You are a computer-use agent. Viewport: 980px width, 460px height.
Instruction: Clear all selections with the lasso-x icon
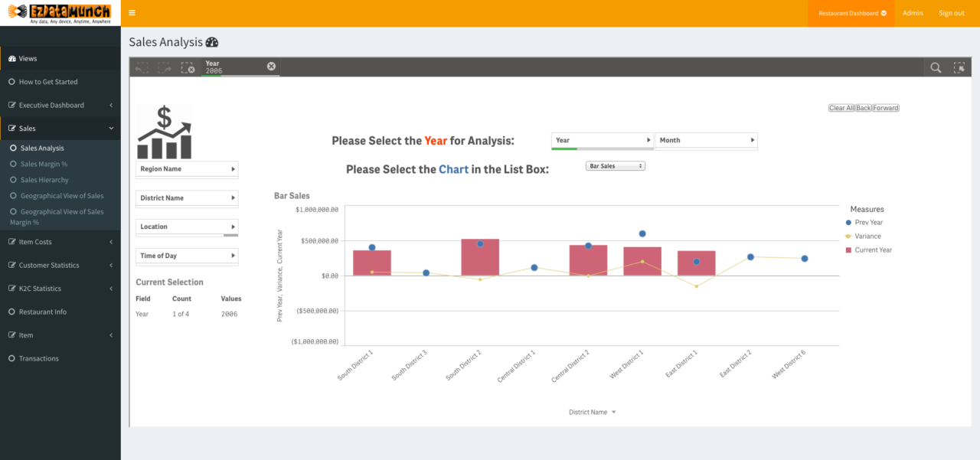coord(188,67)
